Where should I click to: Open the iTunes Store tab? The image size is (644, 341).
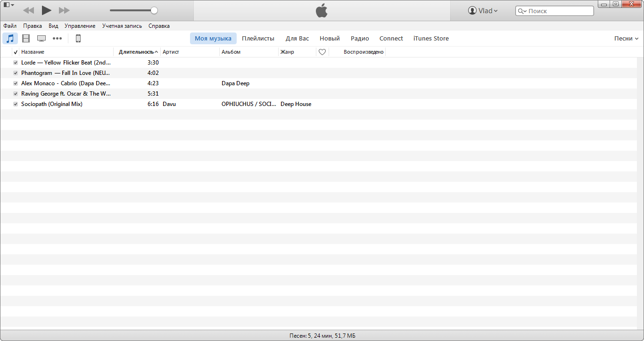click(431, 39)
